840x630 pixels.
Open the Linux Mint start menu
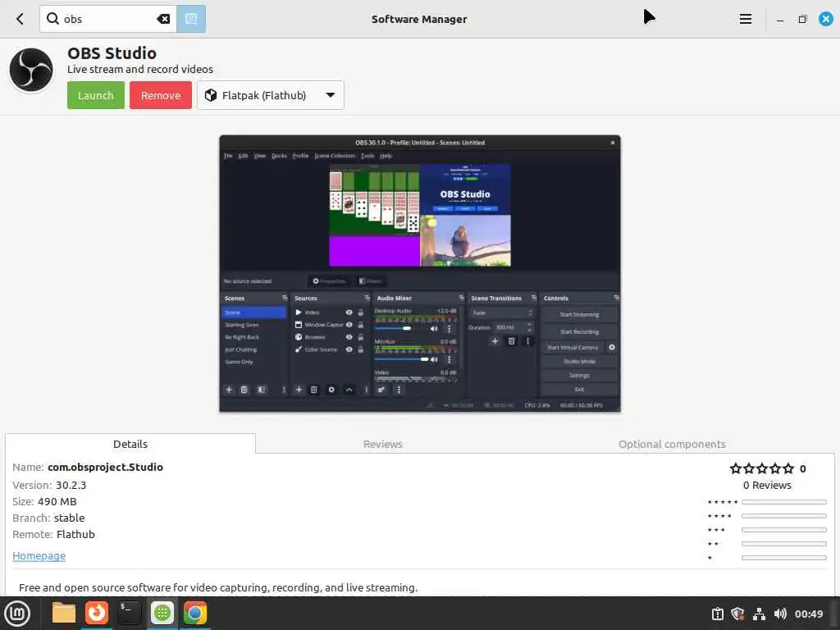17,614
